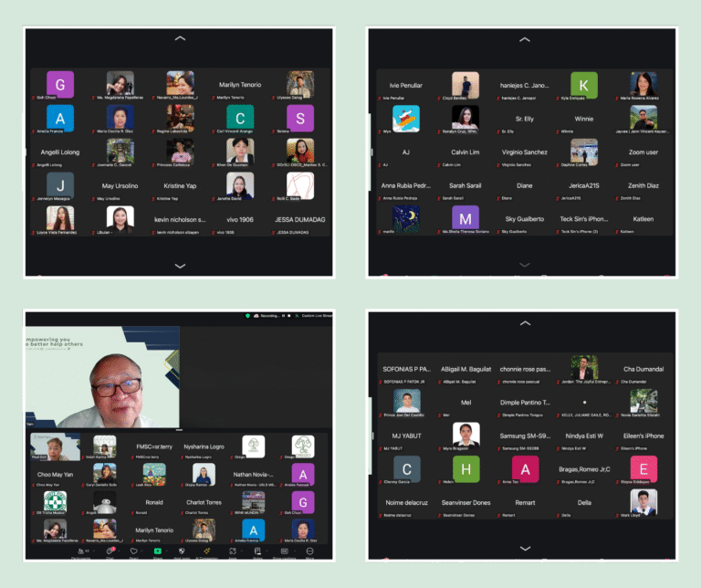The image size is (701, 588).
Task: Open the More options ellipsis icon
Action: (309, 551)
